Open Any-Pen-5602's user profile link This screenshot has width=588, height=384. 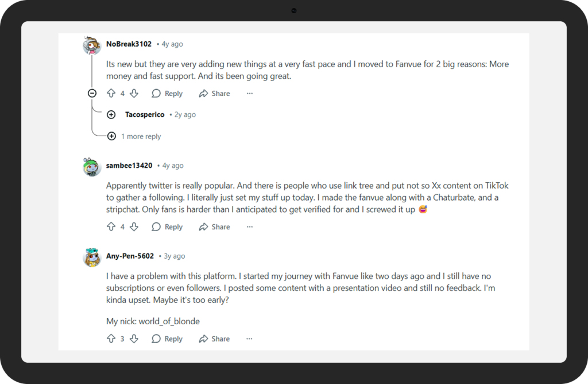coord(130,256)
